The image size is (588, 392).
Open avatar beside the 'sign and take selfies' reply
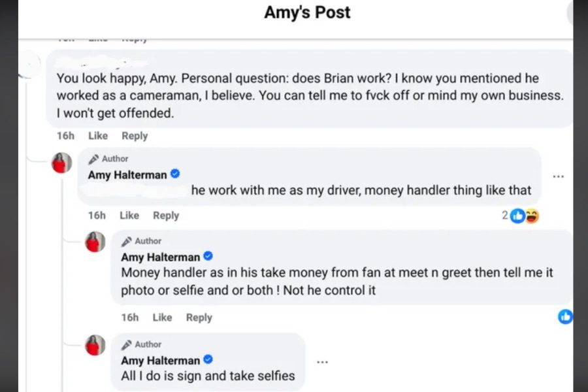point(95,344)
